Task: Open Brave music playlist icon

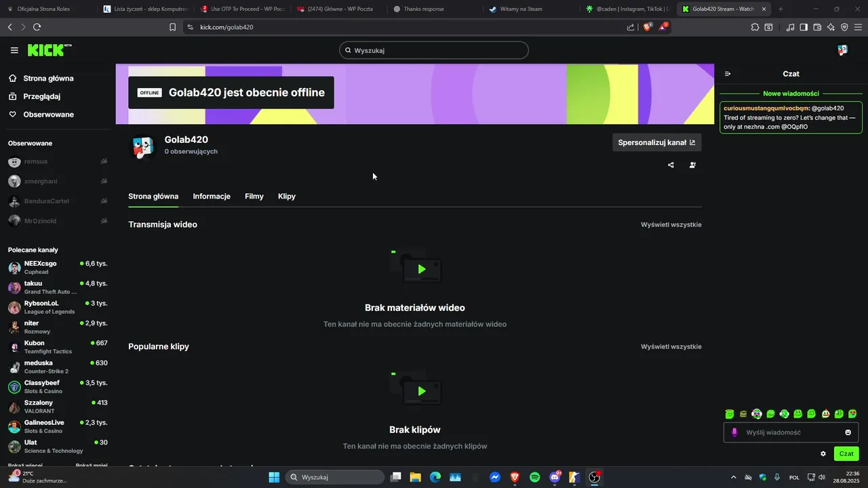Action: (x=790, y=27)
